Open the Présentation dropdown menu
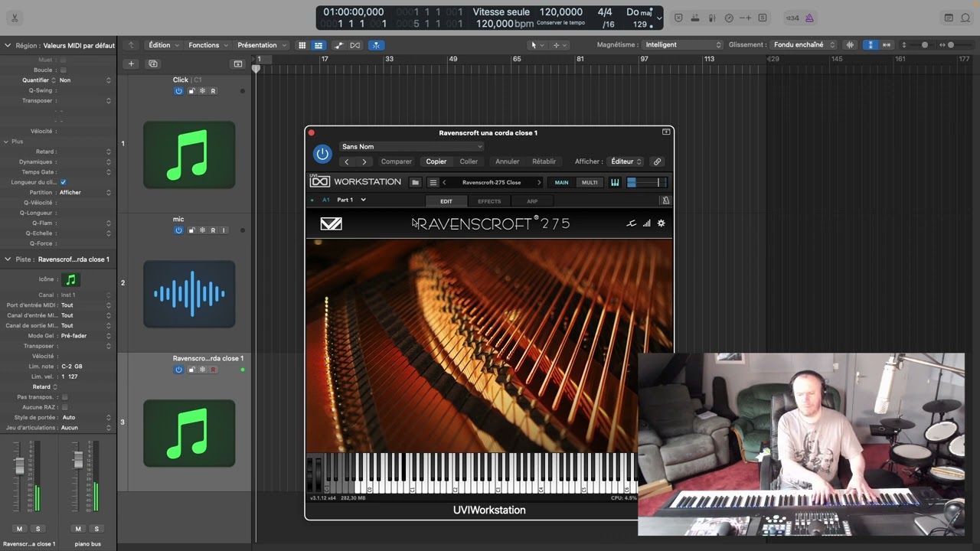Image resolution: width=980 pixels, height=551 pixels. (x=261, y=45)
